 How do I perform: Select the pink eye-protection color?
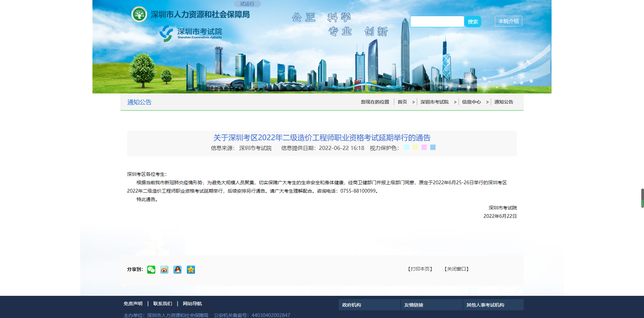[x=424, y=147]
